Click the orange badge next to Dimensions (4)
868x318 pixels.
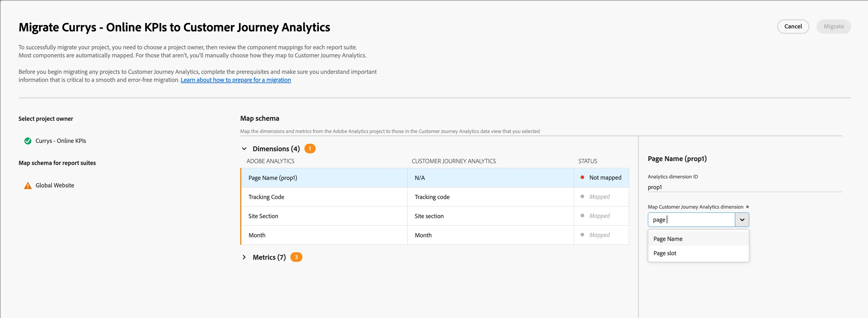pyautogui.click(x=310, y=149)
